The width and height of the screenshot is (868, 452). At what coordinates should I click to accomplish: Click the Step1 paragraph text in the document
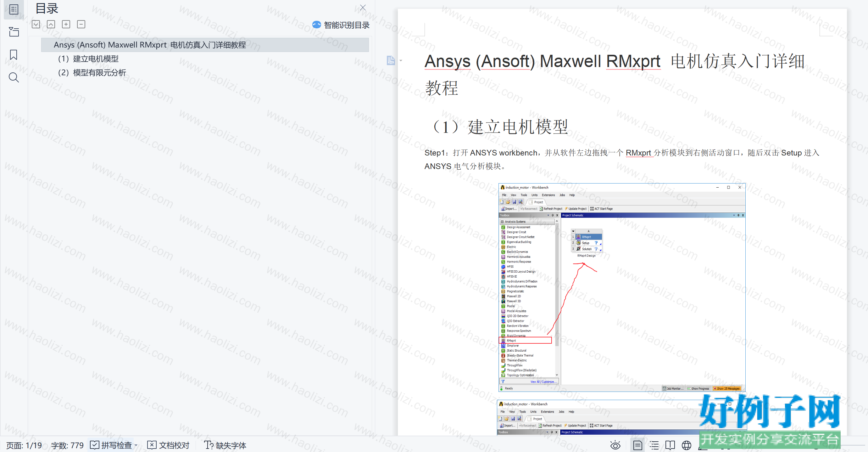click(622, 160)
